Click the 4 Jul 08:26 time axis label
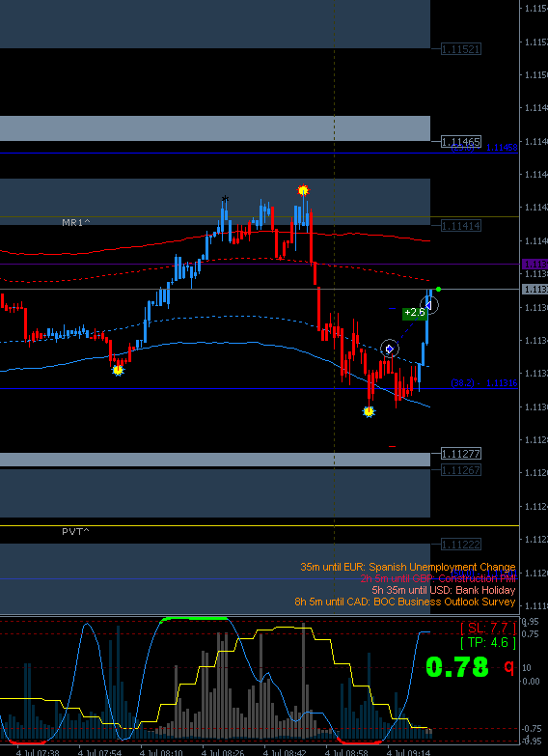The image size is (548, 756). [223, 752]
